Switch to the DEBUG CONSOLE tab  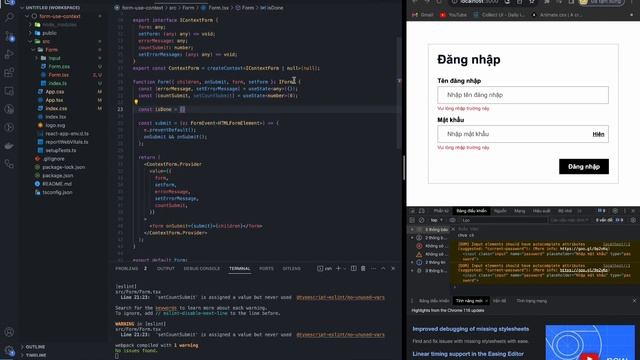[202, 269]
